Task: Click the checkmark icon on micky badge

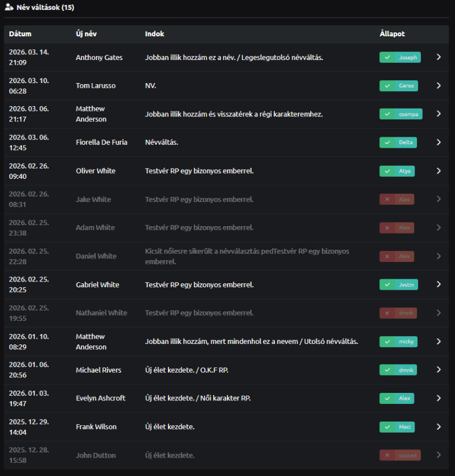Action: (x=387, y=342)
